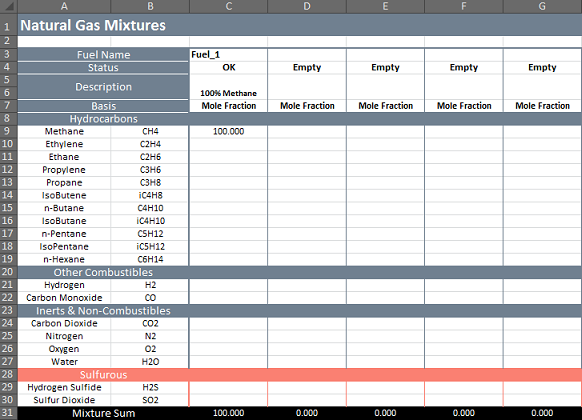
Task: Click the Nitrogen input cell in column C
Action: pyautogui.click(x=228, y=336)
